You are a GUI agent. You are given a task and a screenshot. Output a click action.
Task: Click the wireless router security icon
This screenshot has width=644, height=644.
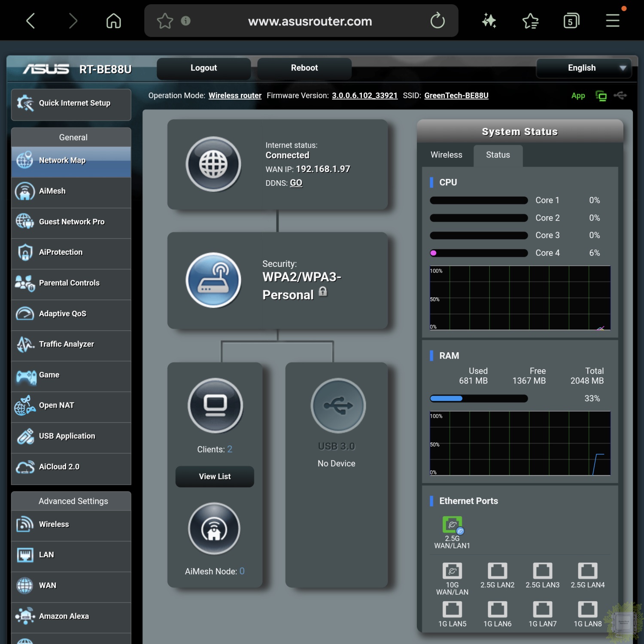pos(213,280)
